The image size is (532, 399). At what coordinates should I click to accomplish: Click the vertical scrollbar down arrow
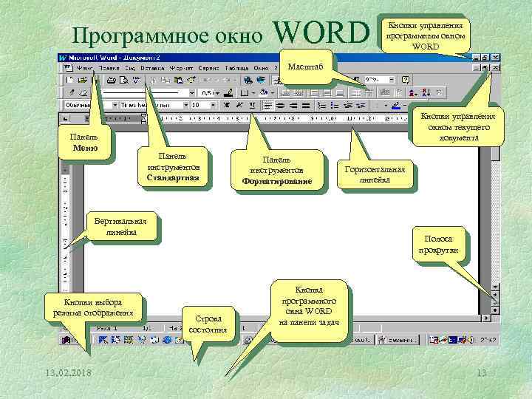pos(495,287)
